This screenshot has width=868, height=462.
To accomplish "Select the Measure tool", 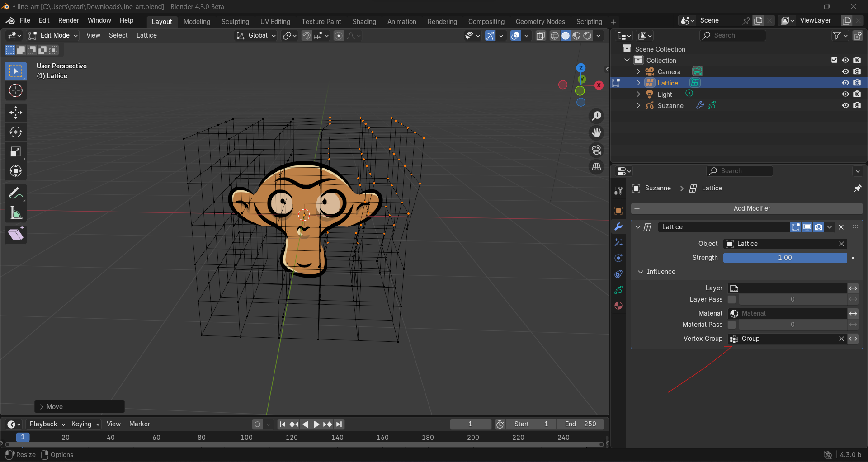I will pyautogui.click(x=16, y=212).
